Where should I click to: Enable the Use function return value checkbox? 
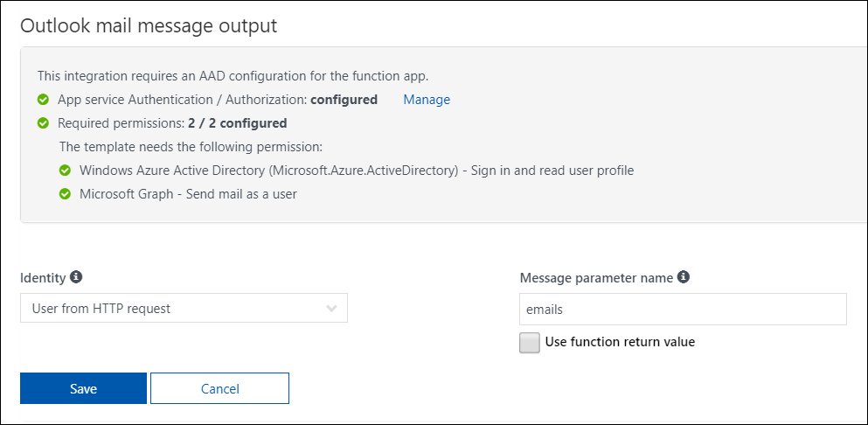pyautogui.click(x=530, y=343)
